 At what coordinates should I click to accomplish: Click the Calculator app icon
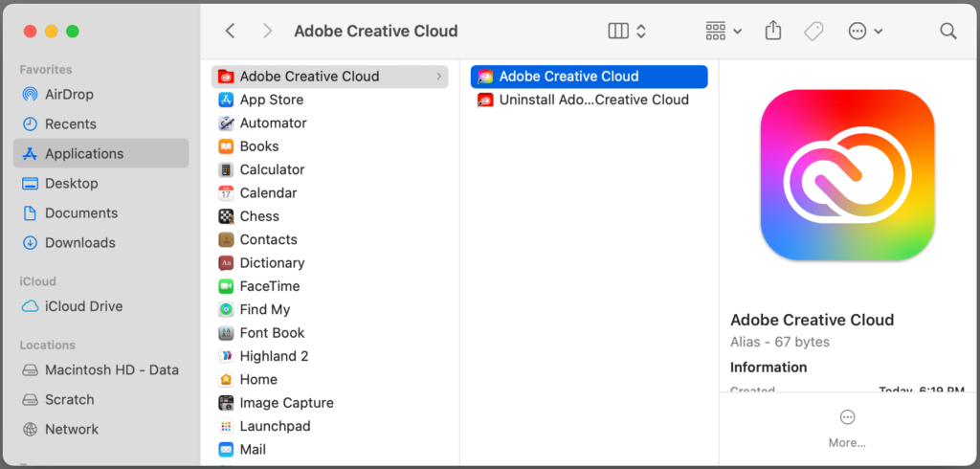pyautogui.click(x=226, y=169)
